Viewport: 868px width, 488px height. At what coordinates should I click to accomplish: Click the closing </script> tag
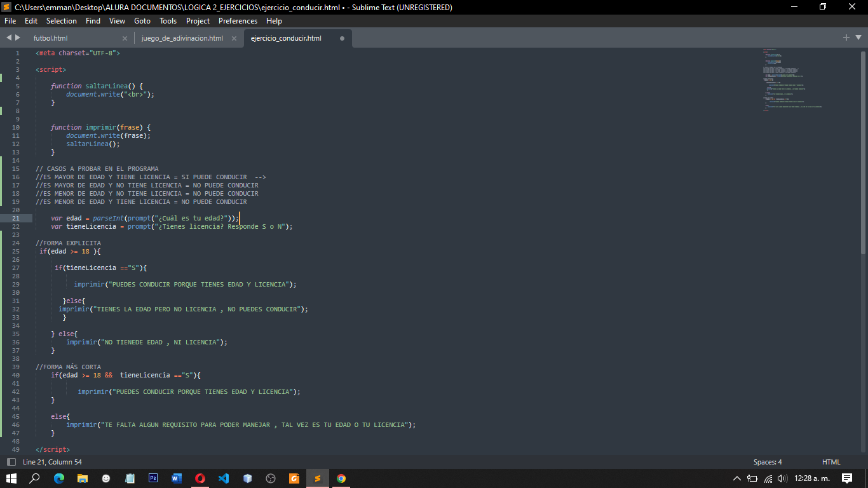(53, 449)
